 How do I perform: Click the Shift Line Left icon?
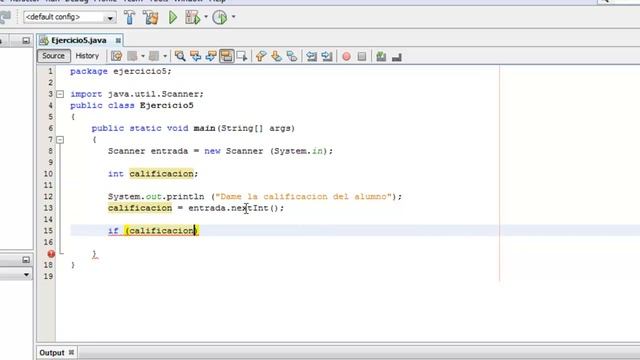point(311,56)
